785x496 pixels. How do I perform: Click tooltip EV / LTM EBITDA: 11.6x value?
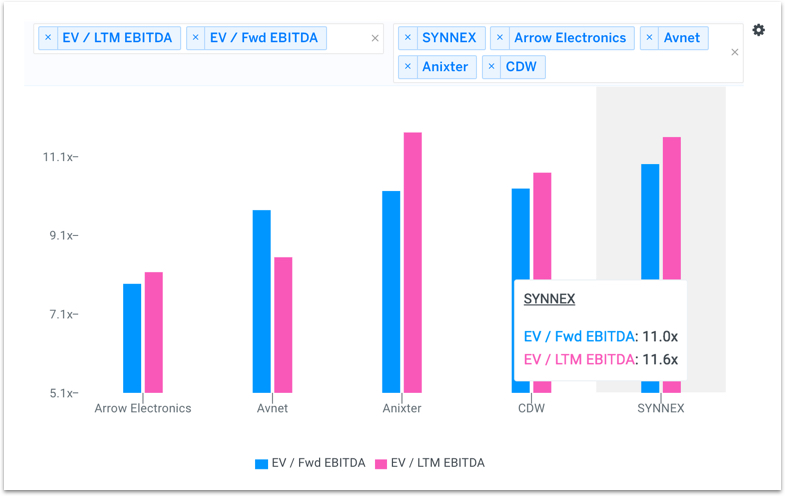coord(601,359)
